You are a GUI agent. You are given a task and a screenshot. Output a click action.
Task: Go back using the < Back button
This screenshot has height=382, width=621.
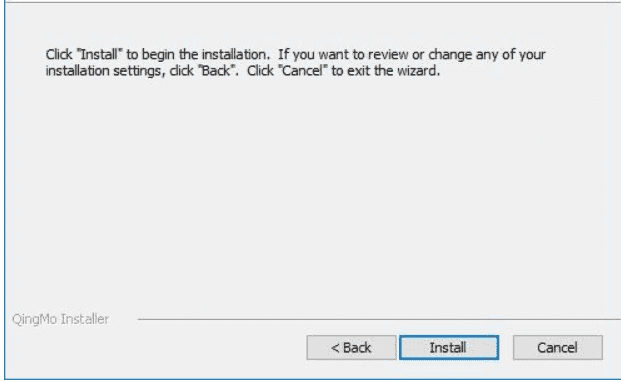[351, 348]
